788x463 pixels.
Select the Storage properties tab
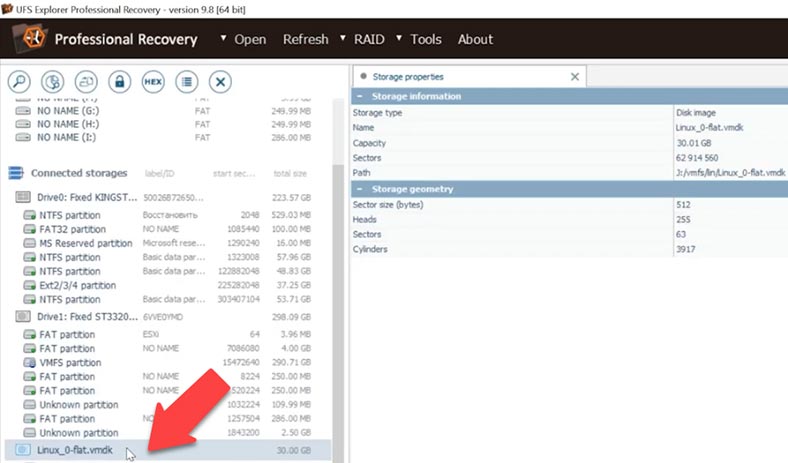469,76
